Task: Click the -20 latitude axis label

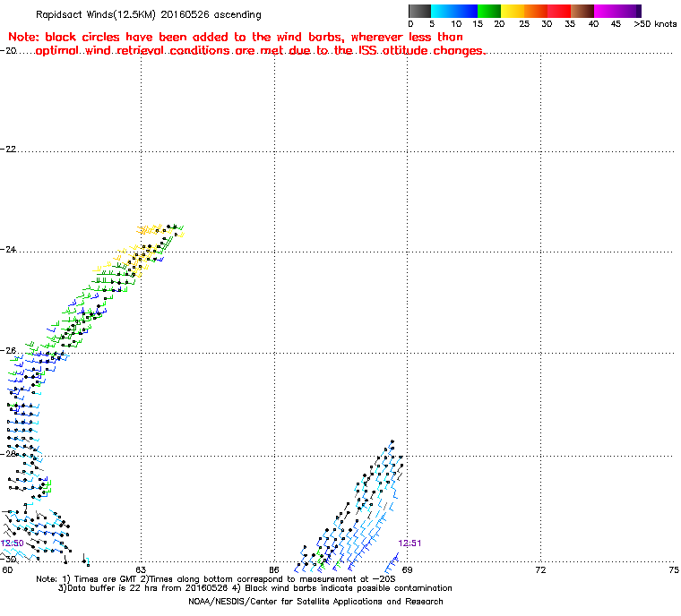Action: [x=9, y=51]
